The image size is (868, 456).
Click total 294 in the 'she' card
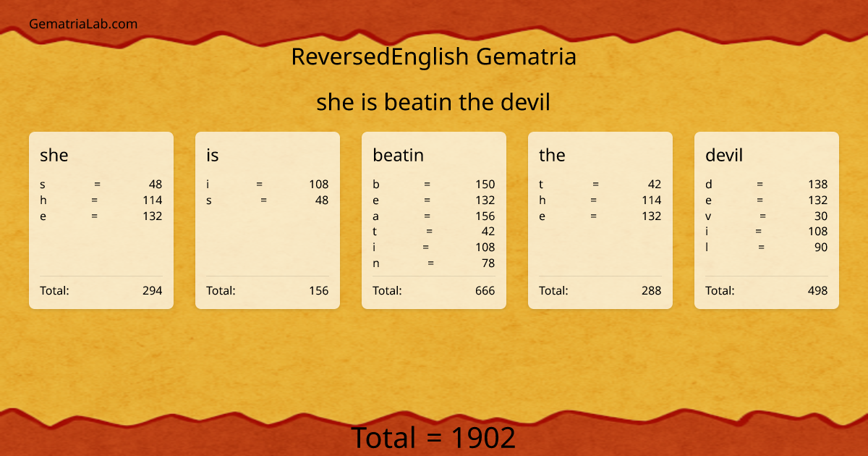coord(153,291)
